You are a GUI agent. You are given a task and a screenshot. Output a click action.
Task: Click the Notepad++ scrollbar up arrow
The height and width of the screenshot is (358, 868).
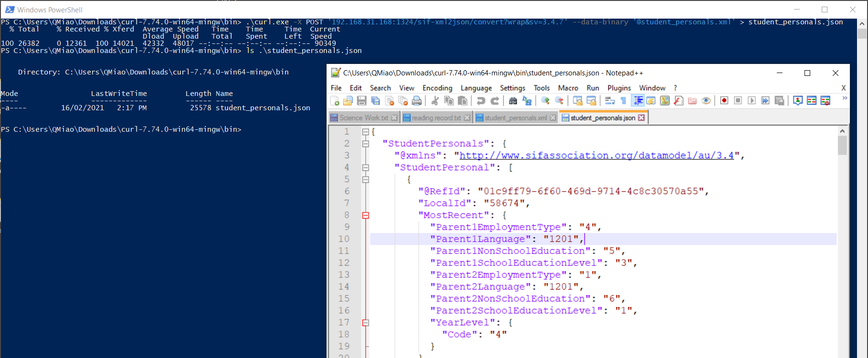pos(842,131)
